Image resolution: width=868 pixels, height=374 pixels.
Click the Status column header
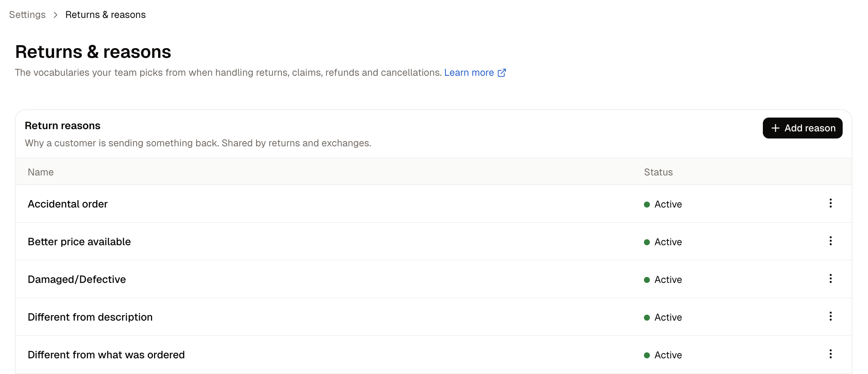(658, 172)
